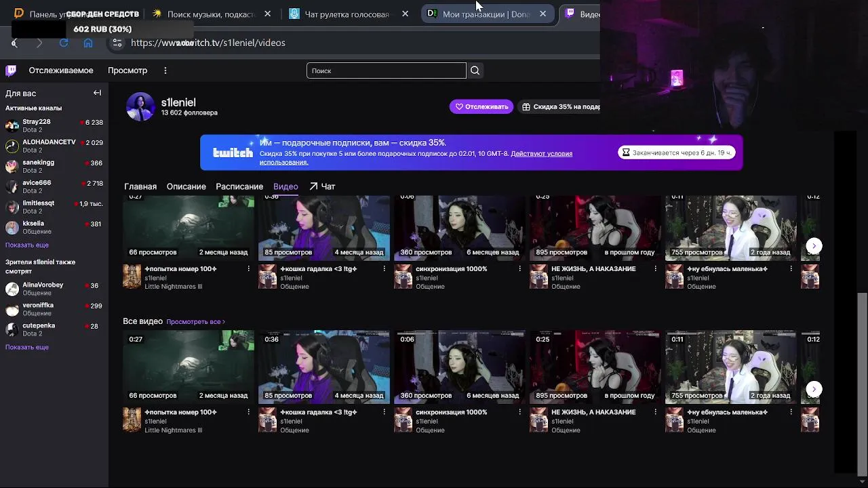Open avice666 channel in sidebar
The width and height of the screenshot is (868, 488).
(54, 186)
